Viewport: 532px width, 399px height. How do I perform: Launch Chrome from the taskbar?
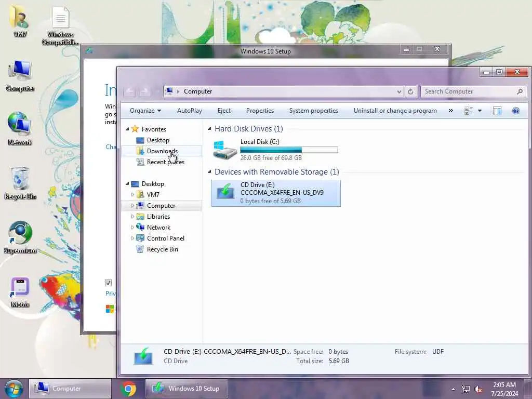(x=128, y=389)
